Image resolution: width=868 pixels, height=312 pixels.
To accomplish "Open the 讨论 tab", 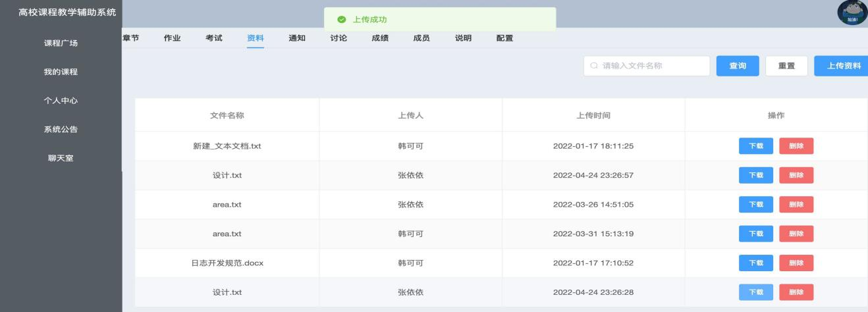I will tap(339, 38).
